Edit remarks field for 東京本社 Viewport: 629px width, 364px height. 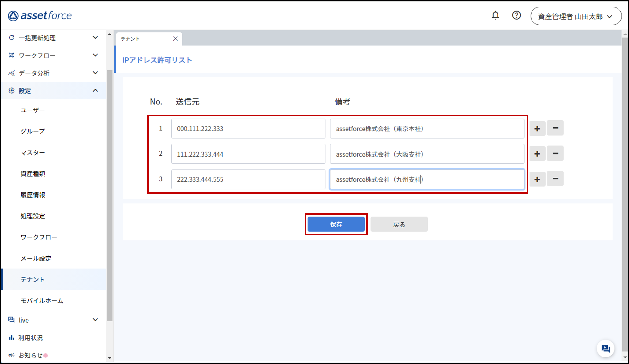point(427,129)
